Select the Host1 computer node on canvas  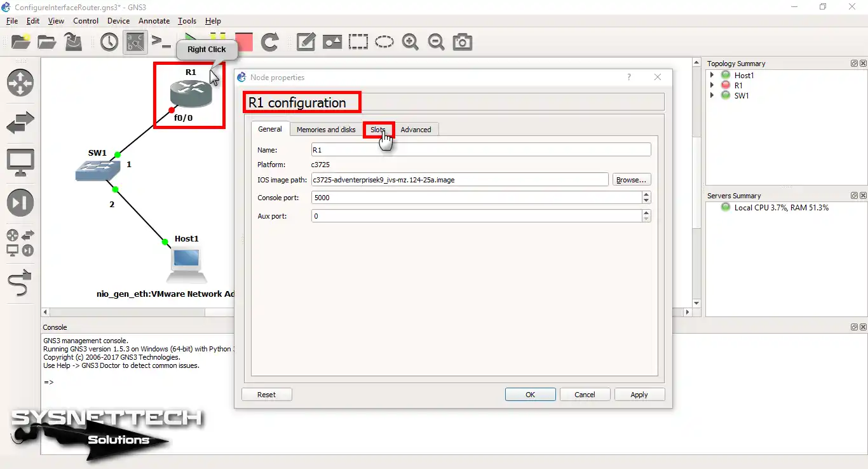pos(186,265)
